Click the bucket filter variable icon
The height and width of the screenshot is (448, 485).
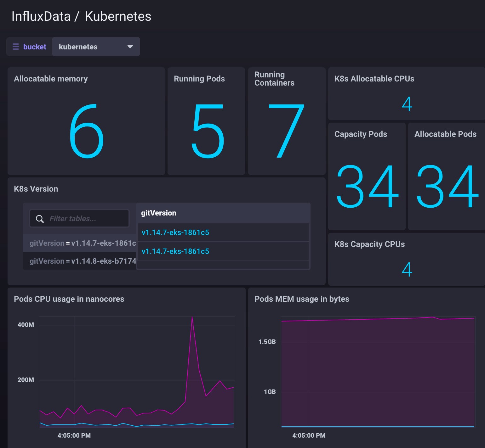(x=15, y=46)
